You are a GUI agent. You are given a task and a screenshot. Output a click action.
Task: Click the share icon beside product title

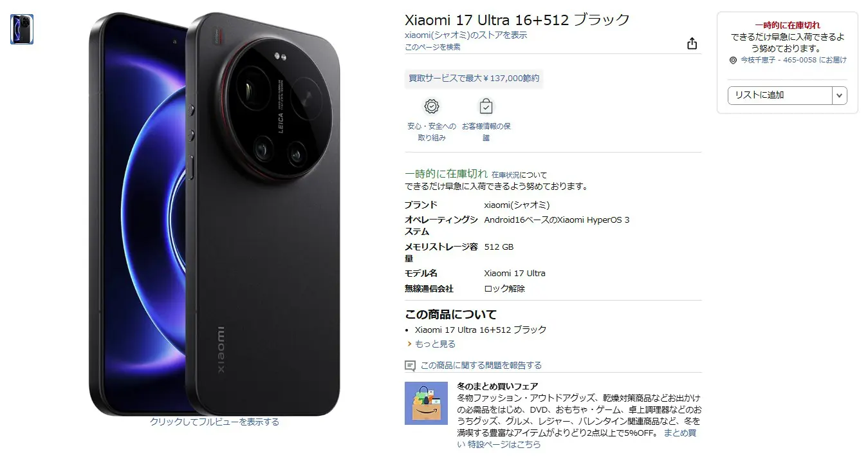tap(692, 43)
